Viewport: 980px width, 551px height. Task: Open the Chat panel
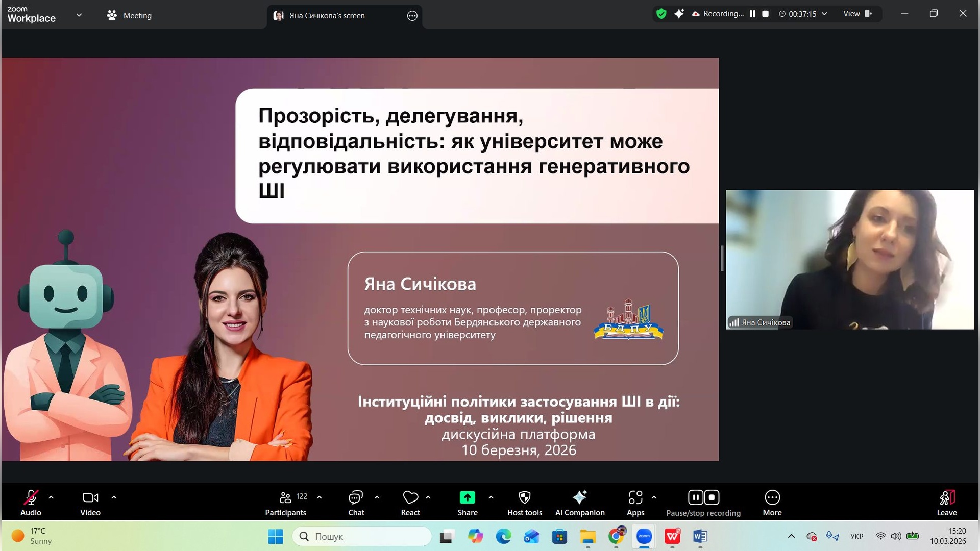click(x=356, y=503)
